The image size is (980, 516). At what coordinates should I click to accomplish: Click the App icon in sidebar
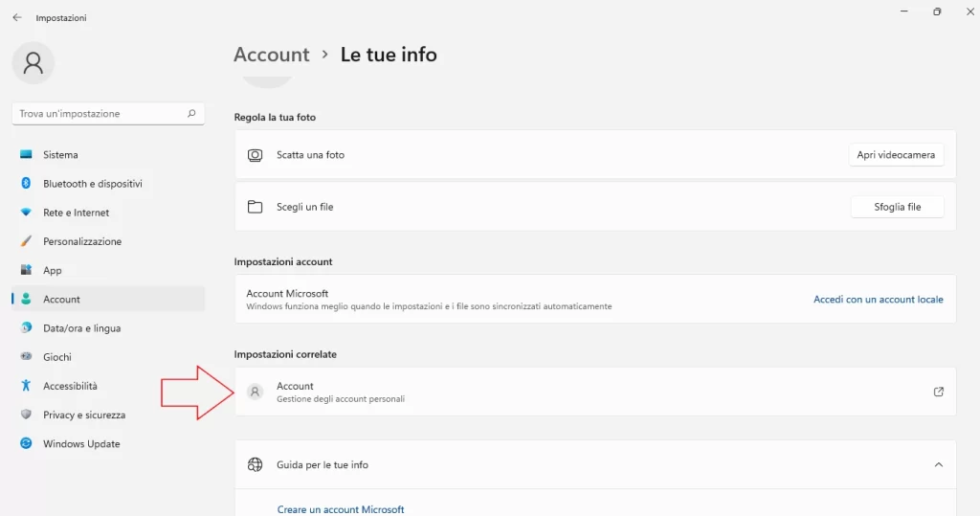26,270
